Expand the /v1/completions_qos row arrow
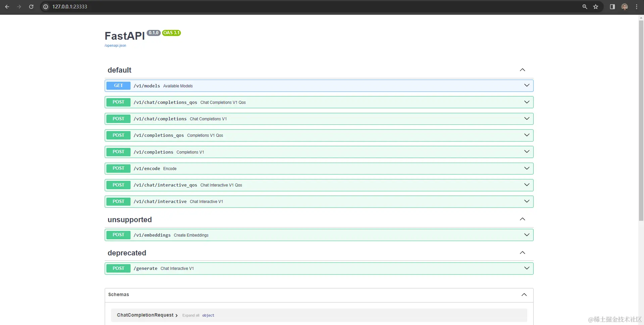Viewport: 644px width, 325px height. 527,135
